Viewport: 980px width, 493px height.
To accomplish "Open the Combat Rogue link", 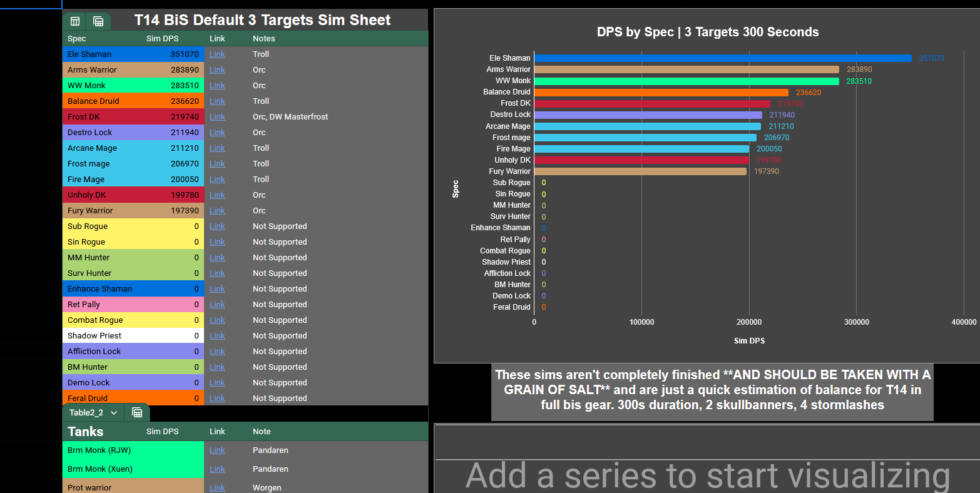I will (x=217, y=320).
